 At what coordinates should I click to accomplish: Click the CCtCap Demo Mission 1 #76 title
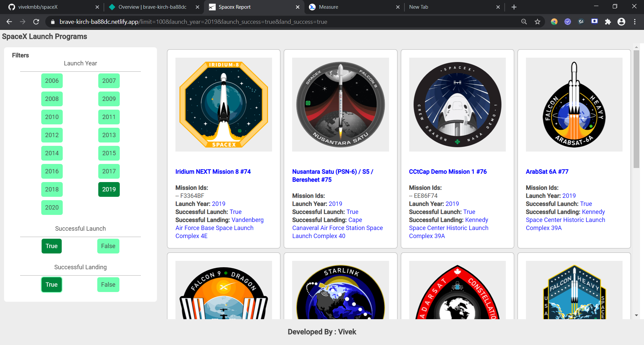(448, 172)
